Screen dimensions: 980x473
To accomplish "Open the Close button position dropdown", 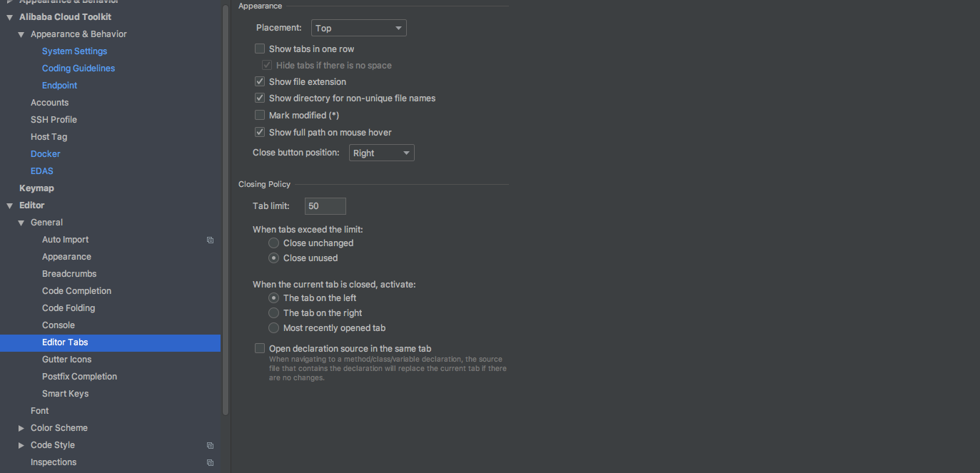I will (382, 153).
